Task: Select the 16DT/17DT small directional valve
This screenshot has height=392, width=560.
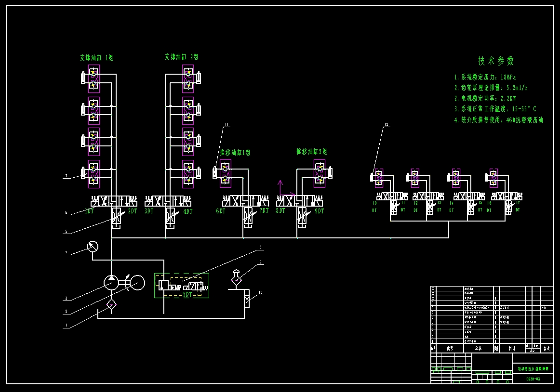Action: (x=507, y=196)
